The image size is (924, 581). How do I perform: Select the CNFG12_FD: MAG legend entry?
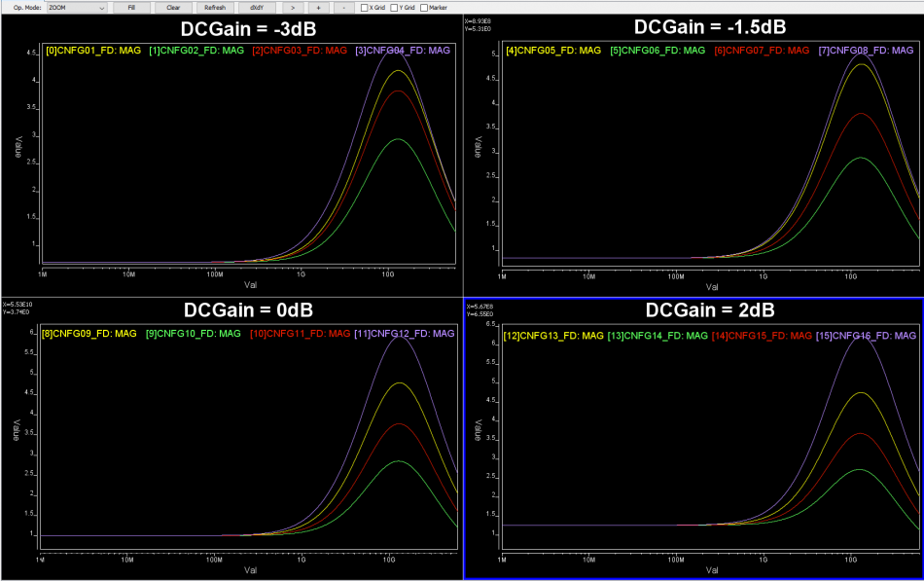404,334
